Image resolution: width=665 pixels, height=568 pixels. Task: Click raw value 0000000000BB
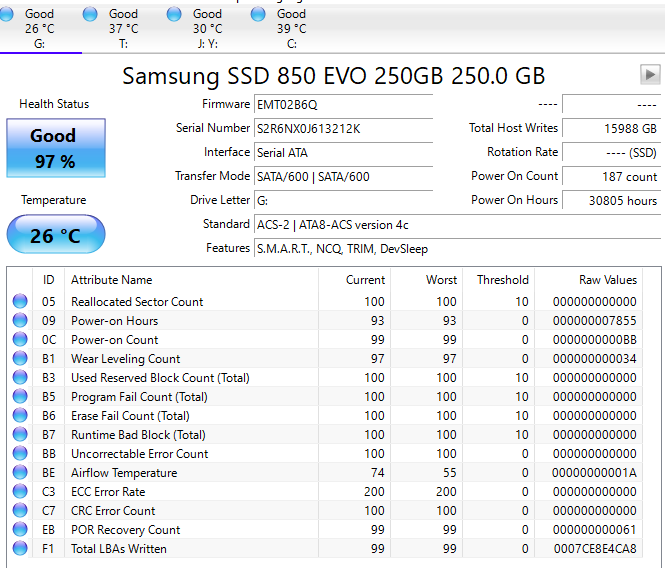595,340
